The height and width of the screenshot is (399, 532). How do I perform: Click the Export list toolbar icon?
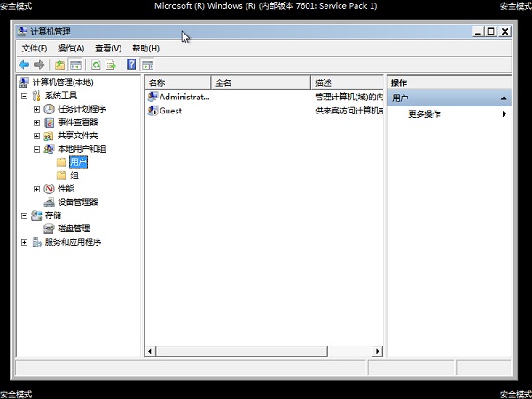(x=112, y=65)
